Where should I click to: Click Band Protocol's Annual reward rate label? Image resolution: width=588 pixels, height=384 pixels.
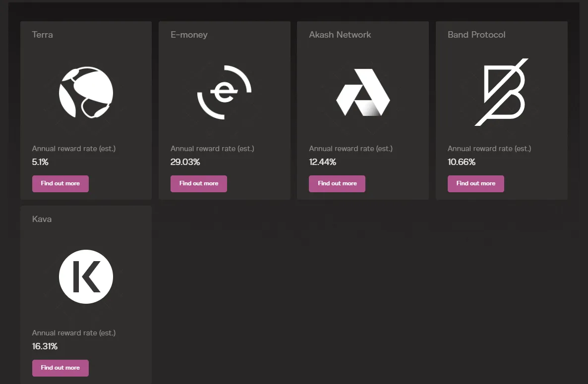point(489,148)
